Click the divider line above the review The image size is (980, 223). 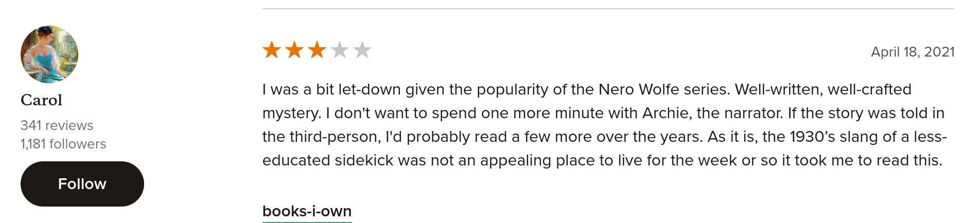(608, 9)
